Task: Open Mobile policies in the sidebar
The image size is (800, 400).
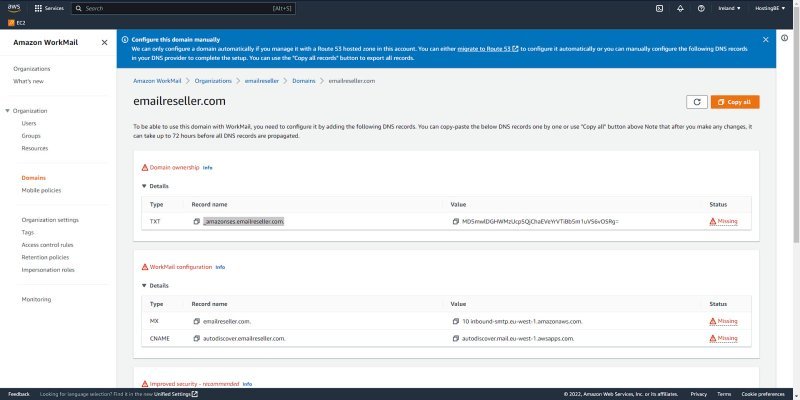Action: coord(41,190)
